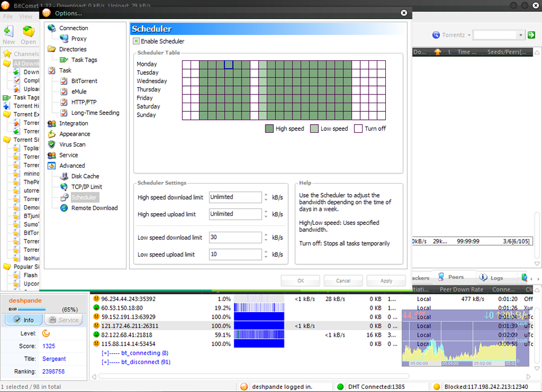Toggle the highlighted Monday scheduler cell
The height and width of the screenshot is (392, 542).
pyautogui.click(x=229, y=65)
